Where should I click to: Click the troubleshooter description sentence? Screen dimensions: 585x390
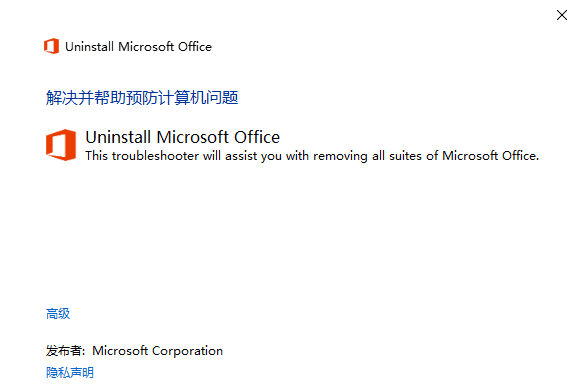pyautogui.click(x=312, y=156)
